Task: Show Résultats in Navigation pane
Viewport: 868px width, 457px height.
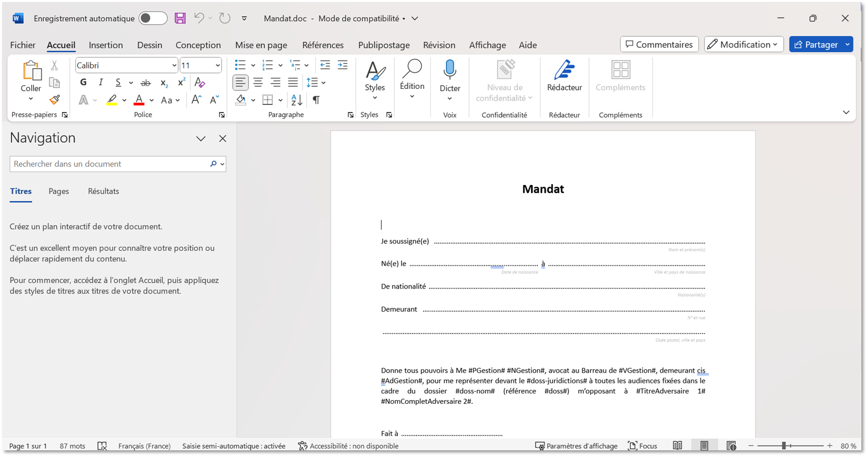Action: point(103,191)
